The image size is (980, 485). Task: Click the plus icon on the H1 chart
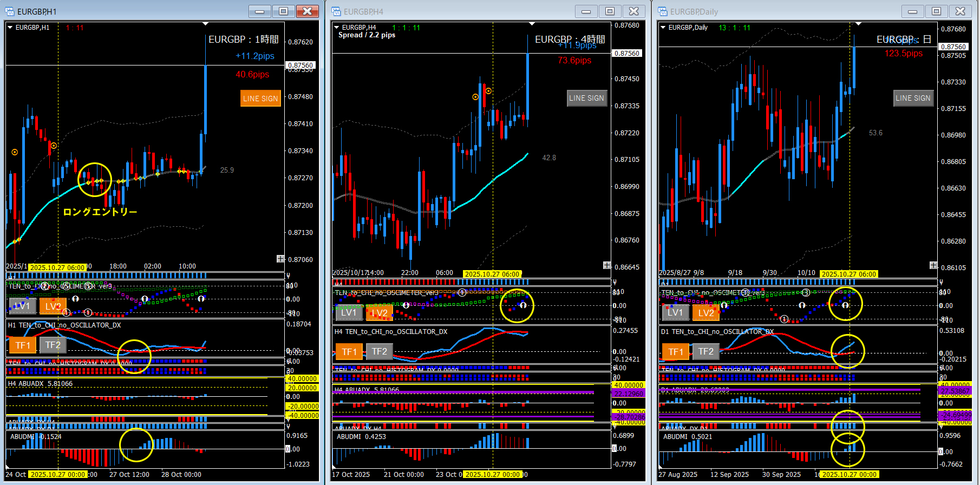click(x=280, y=259)
